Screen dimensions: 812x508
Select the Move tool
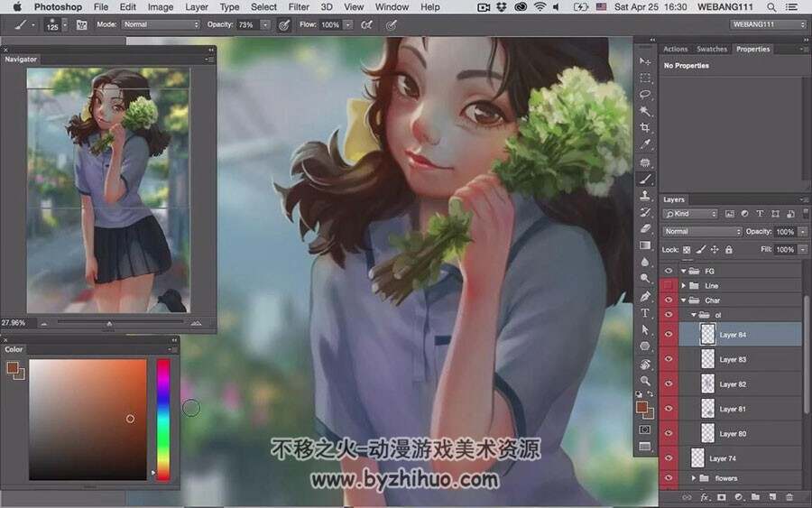pos(645,61)
